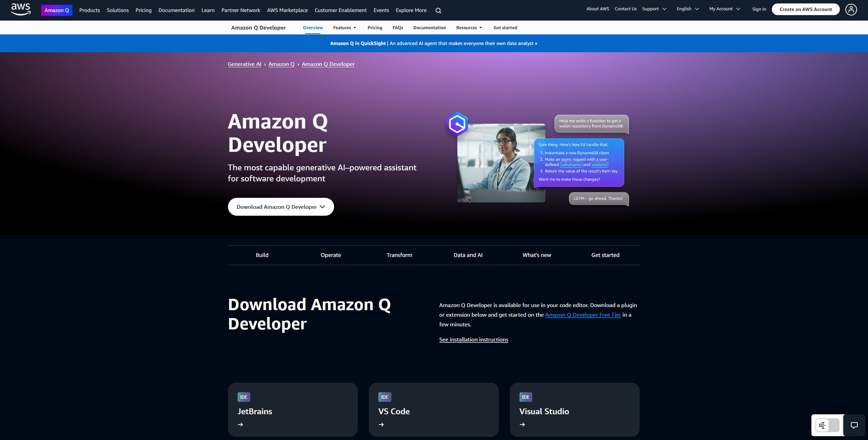Select the Visual Studio extension arrow
868x440 pixels.
[x=522, y=425]
